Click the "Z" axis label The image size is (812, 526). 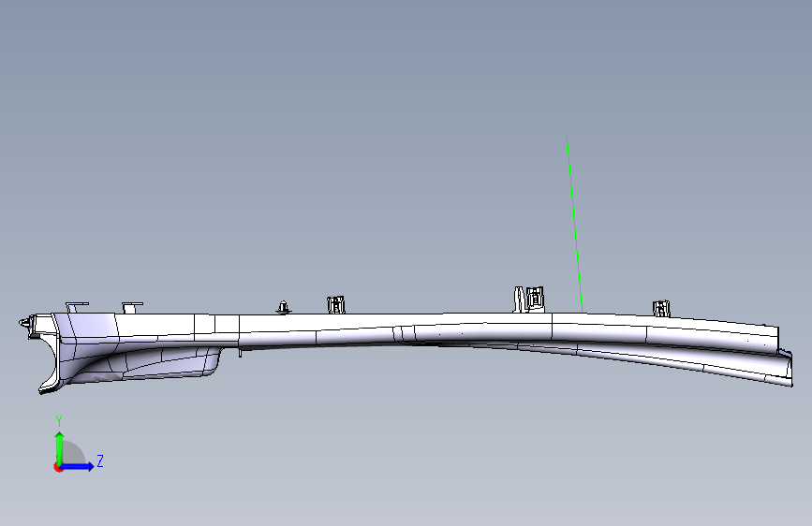tap(100, 460)
